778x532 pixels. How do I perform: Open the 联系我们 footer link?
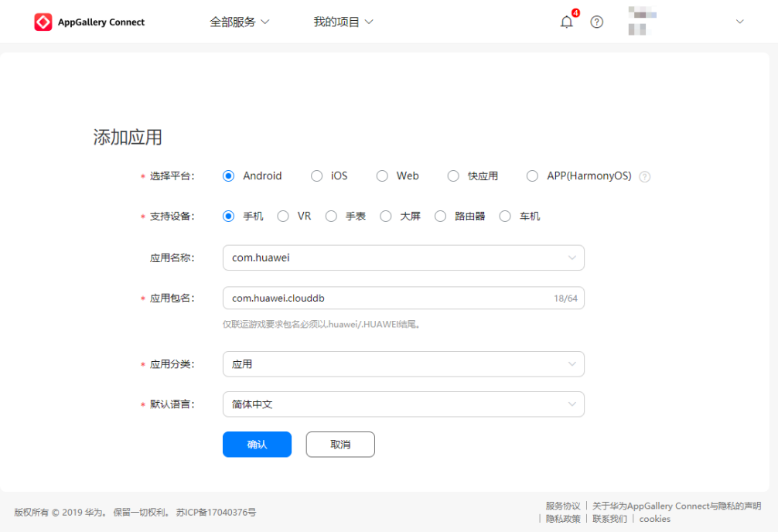pos(609,519)
